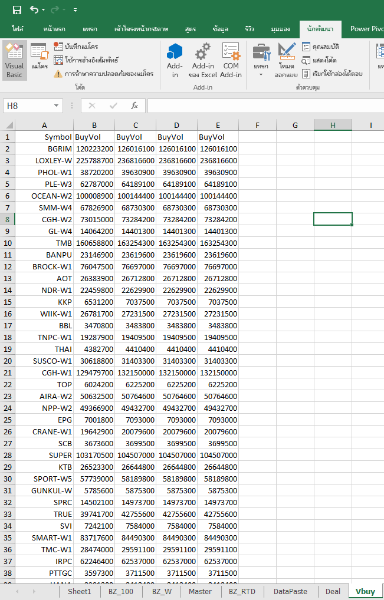This screenshot has height=600, width=384.
Task: Click the Select All corner triangle
Action: coord(8,125)
